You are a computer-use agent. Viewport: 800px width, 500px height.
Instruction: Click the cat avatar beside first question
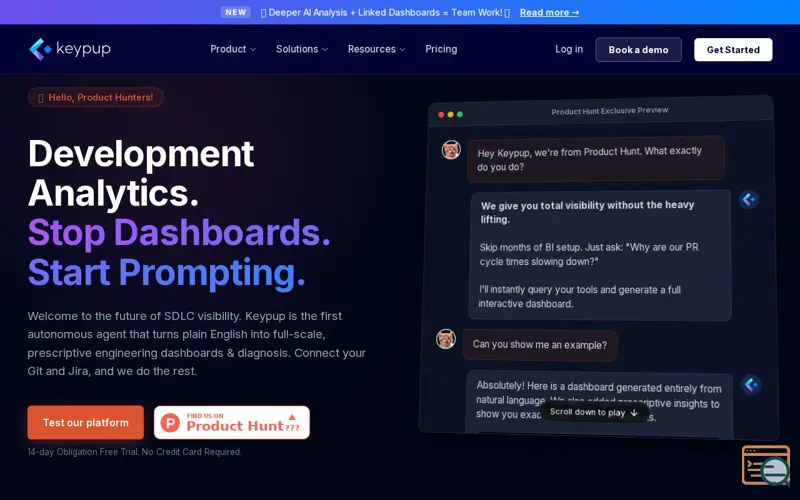point(451,150)
